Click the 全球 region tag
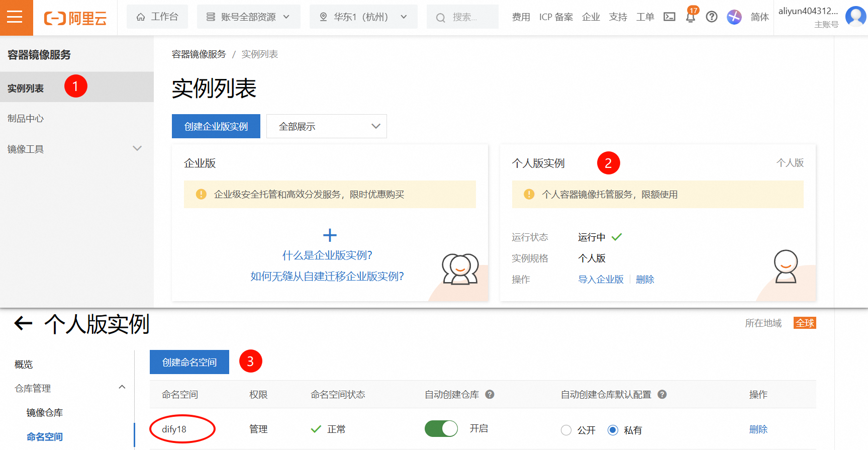Viewport: 868px width, 450px height. (x=805, y=323)
